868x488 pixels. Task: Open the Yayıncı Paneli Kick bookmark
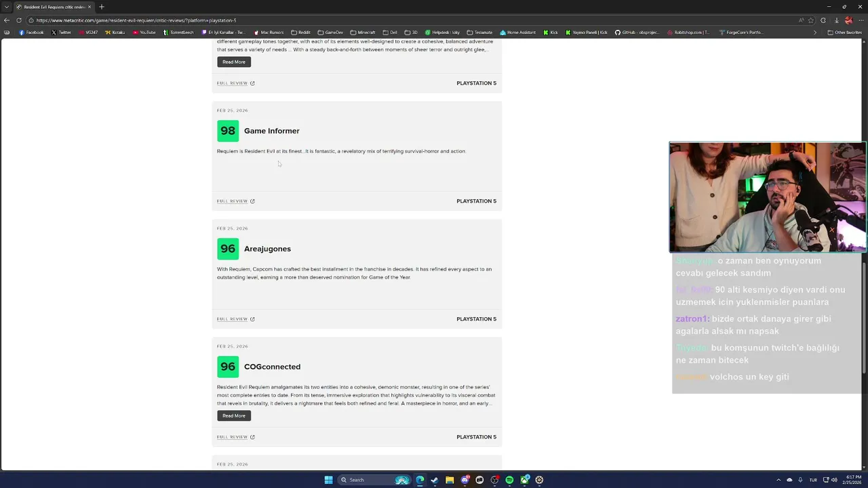tap(586, 33)
